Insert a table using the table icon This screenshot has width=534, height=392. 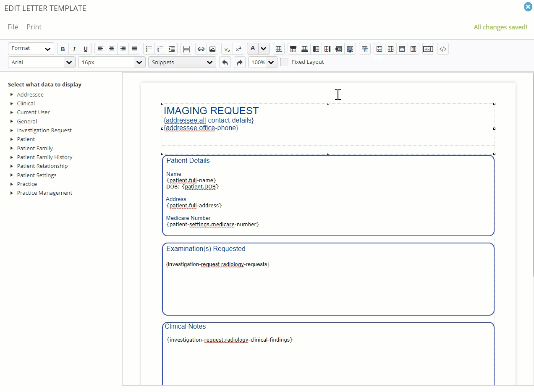[x=279, y=49]
